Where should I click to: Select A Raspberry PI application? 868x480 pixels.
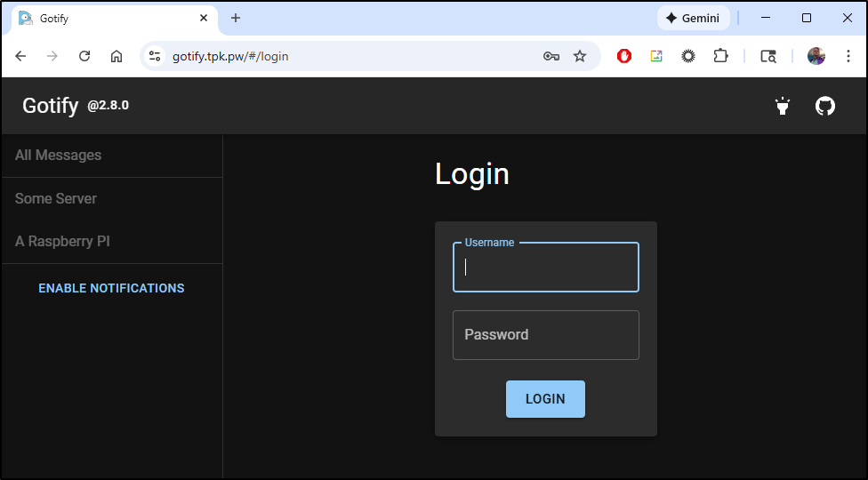(x=62, y=242)
